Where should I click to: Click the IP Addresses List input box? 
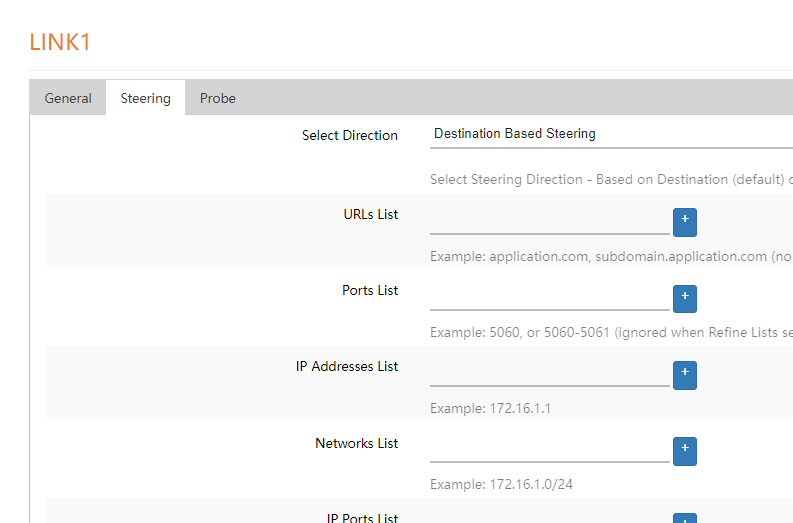(x=549, y=372)
